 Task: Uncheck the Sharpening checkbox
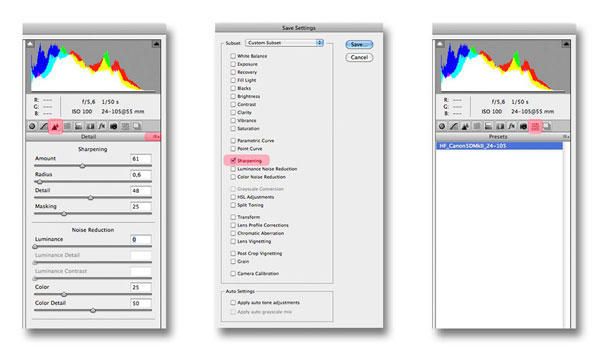[233, 160]
